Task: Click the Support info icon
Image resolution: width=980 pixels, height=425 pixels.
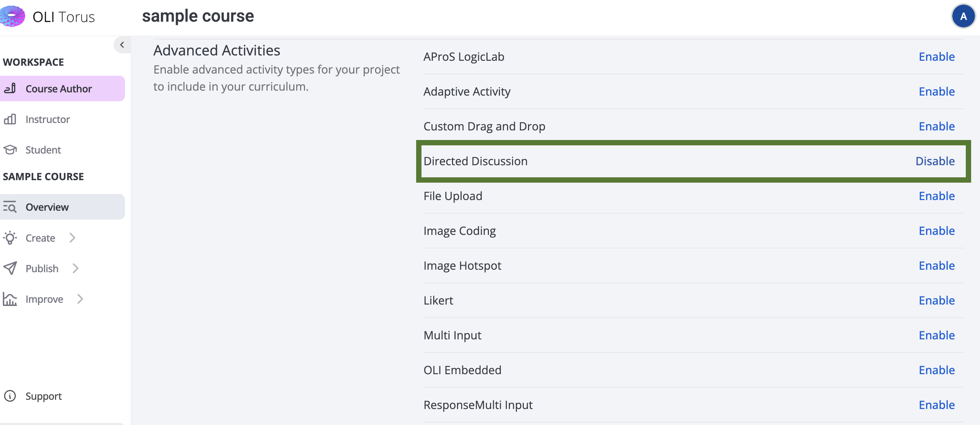Action: click(10, 396)
